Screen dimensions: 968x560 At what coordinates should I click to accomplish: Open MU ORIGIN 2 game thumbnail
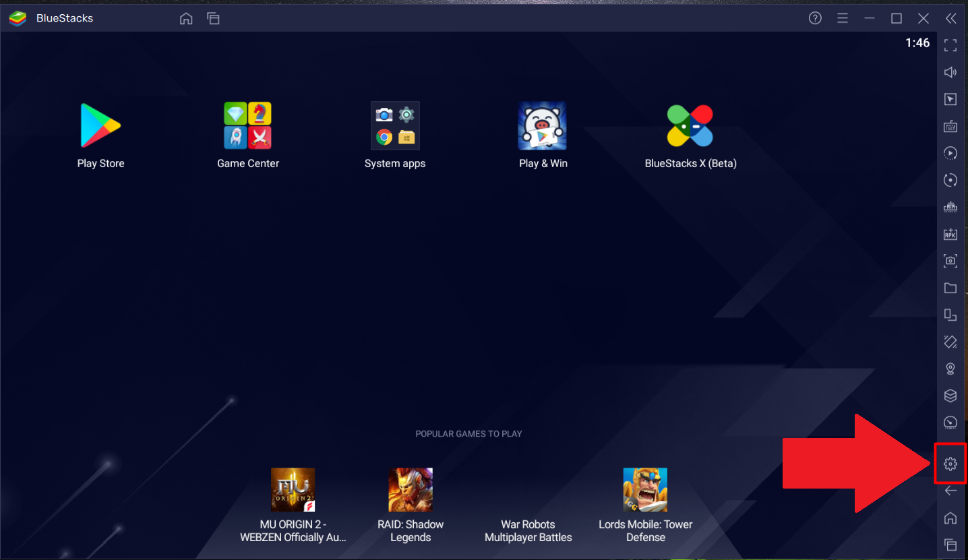[293, 490]
